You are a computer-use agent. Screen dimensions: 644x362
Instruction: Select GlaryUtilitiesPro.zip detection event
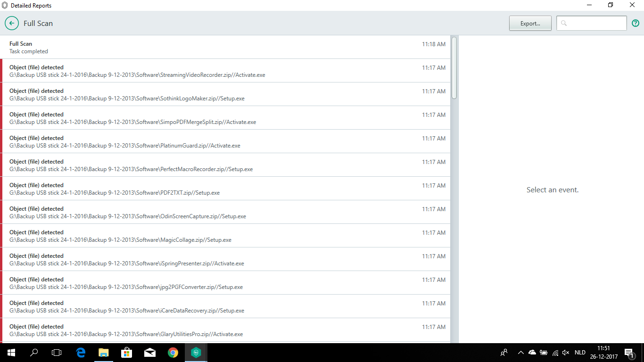click(225, 330)
